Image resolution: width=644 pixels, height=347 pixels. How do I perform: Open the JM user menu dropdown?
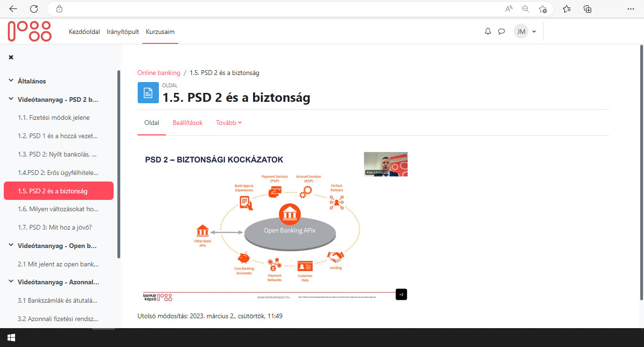tap(525, 32)
